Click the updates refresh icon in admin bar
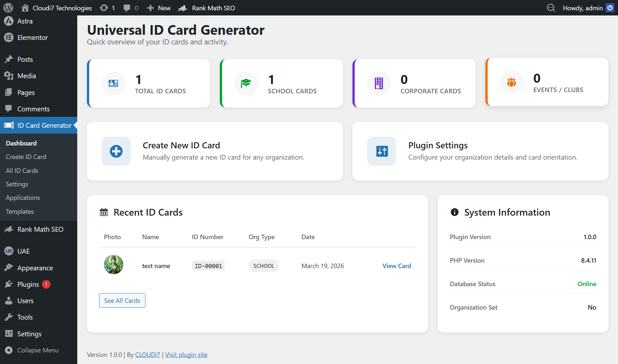Viewport: 618px width, 364px height. pos(104,8)
